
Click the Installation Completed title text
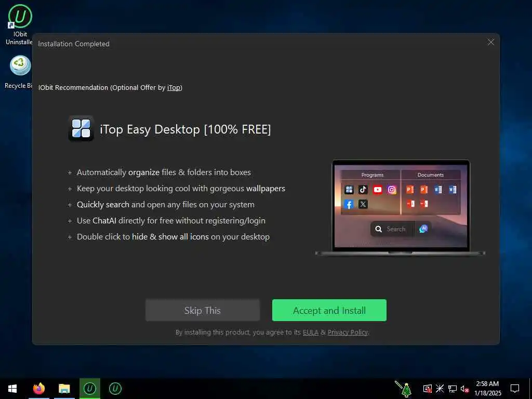74,44
